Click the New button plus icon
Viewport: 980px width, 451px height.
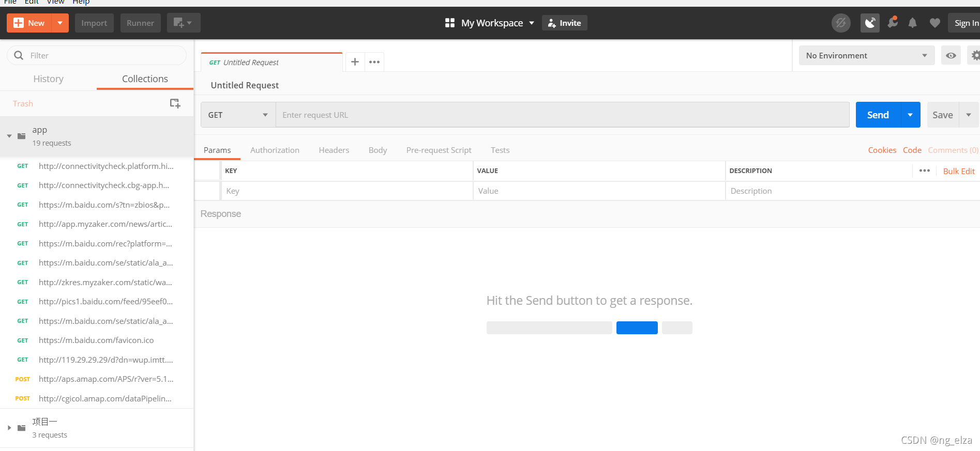point(19,23)
